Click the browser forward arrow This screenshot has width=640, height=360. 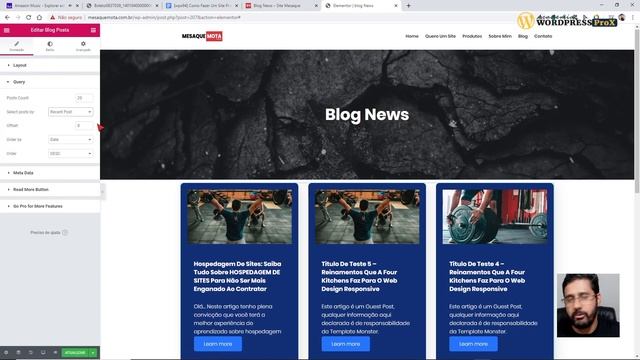click(18, 18)
